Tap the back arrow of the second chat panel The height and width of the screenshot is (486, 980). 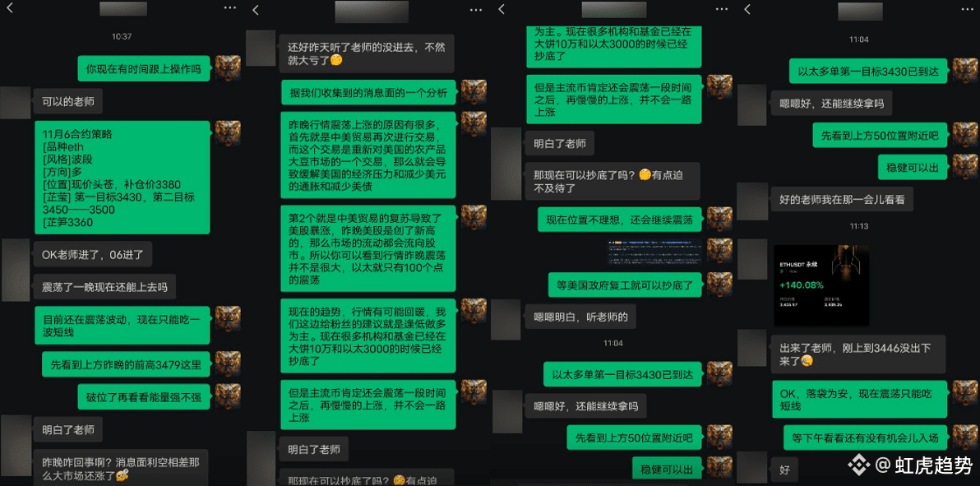[255, 9]
